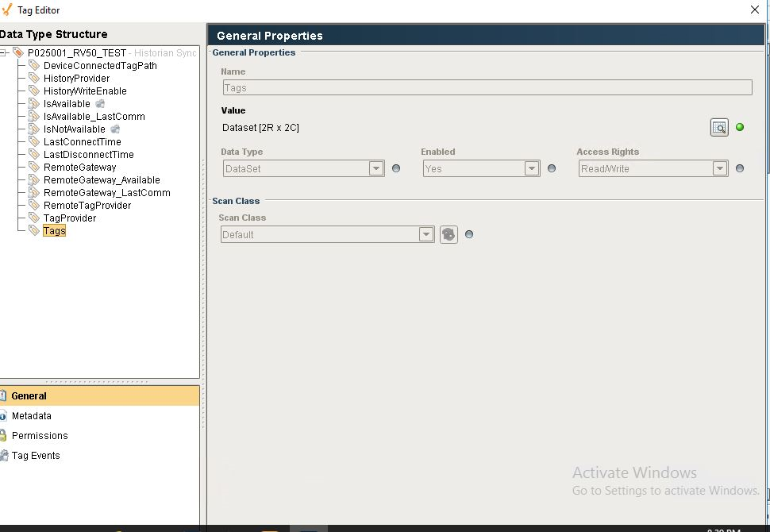Click the tag icon beside DeviceConnectedTagPath
This screenshot has width=770, height=532.
(x=34, y=65)
